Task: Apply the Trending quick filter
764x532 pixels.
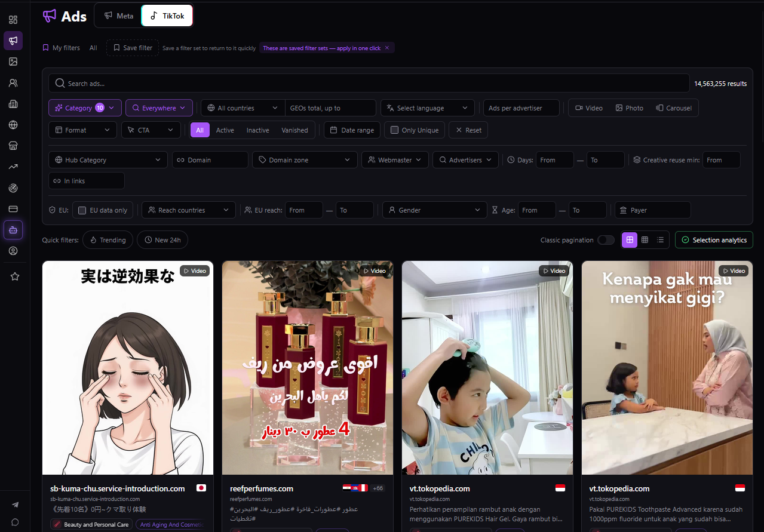Action: pos(108,240)
